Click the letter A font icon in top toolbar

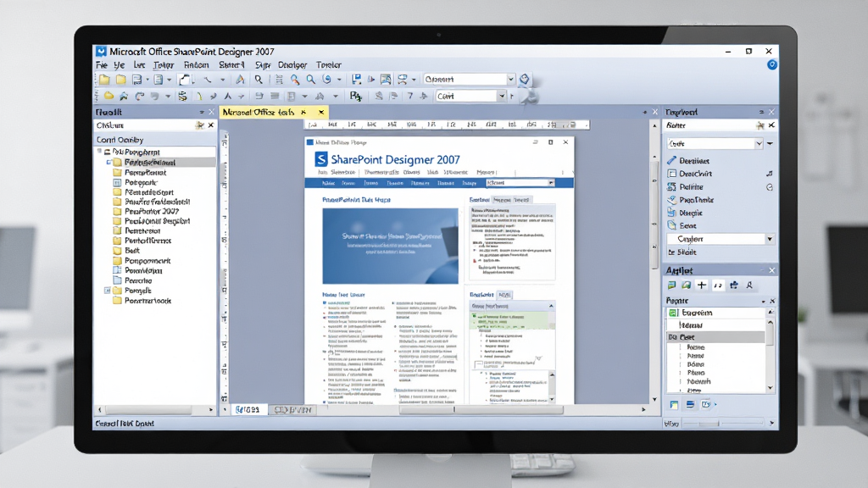(x=240, y=80)
